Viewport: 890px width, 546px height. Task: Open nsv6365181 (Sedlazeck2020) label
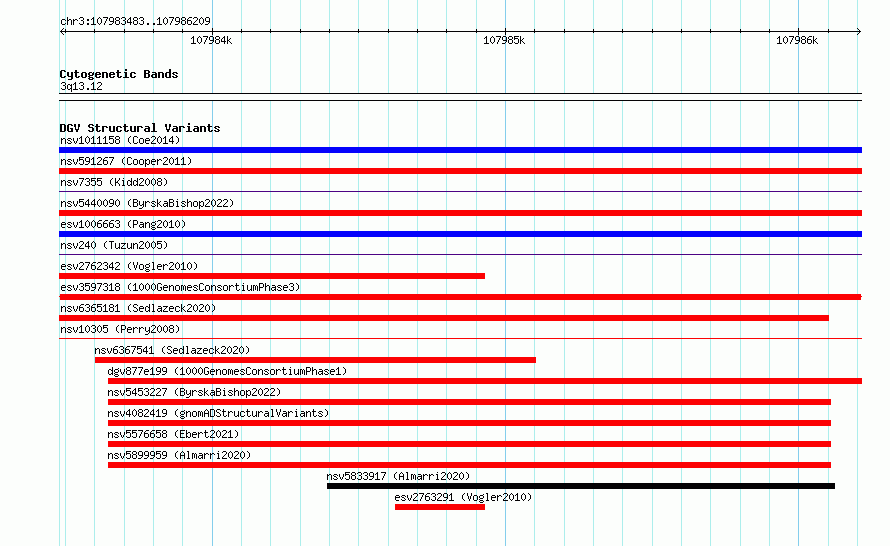[x=138, y=308]
